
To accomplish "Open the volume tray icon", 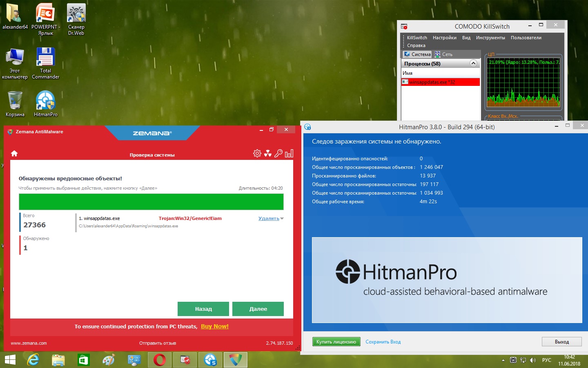I will (x=533, y=360).
